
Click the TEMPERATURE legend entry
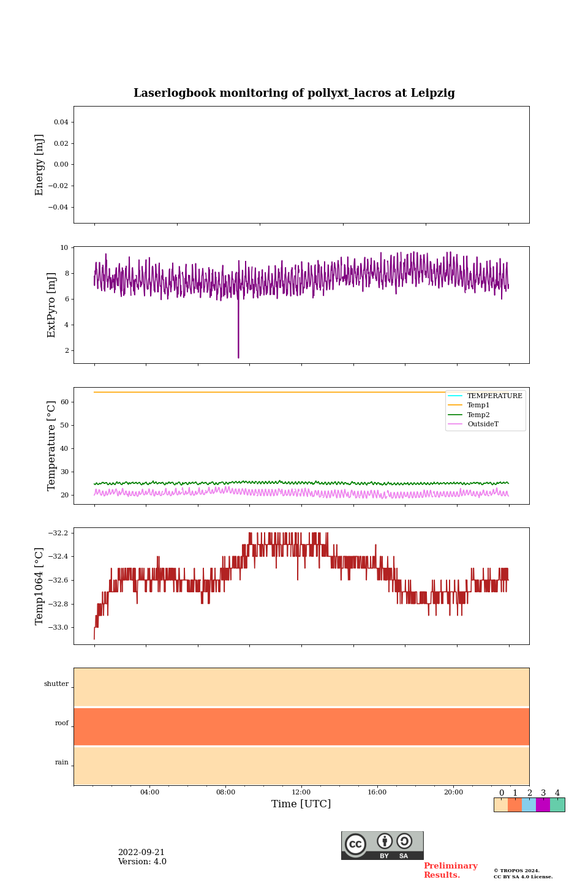click(x=486, y=396)
